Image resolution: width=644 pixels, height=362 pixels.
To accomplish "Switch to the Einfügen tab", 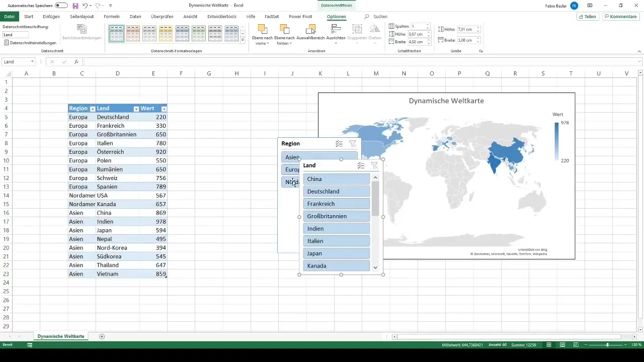I will point(51,17).
